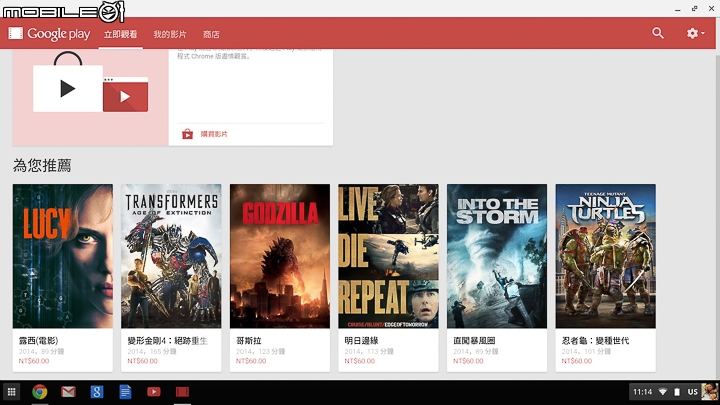The width and height of the screenshot is (720, 405).
Task: Click the US keyboard input indicator
Action: tap(692, 392)
